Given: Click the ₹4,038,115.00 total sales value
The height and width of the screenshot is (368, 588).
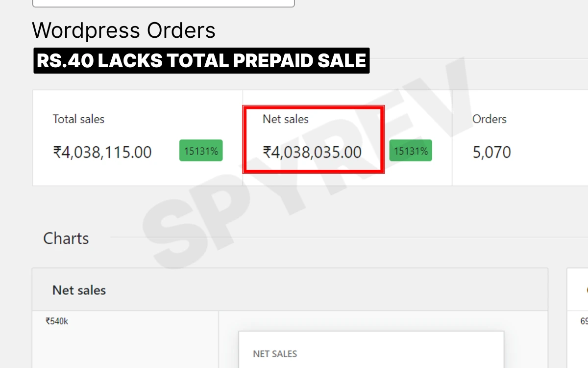Looking at the screenshot, I should pos(102,152).
